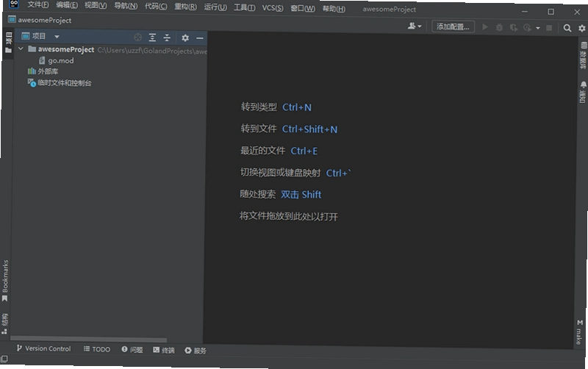Screen dimensions: 588x369
Task: Click the Debug bug icon
Action: pos(499,27)
